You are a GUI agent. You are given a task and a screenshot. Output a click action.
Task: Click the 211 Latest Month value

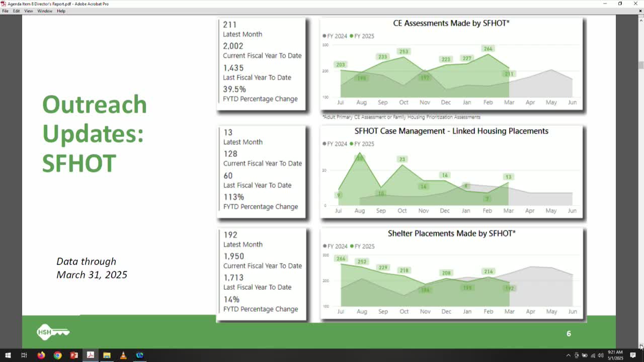[229, 24]
